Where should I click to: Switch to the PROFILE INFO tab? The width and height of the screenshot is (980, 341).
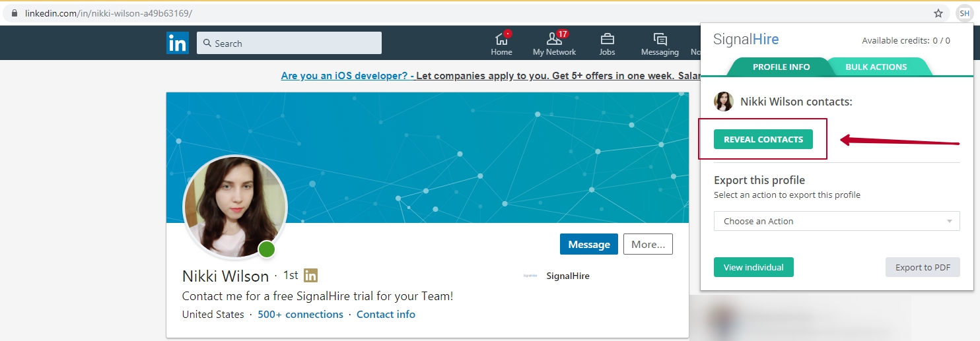781,67
